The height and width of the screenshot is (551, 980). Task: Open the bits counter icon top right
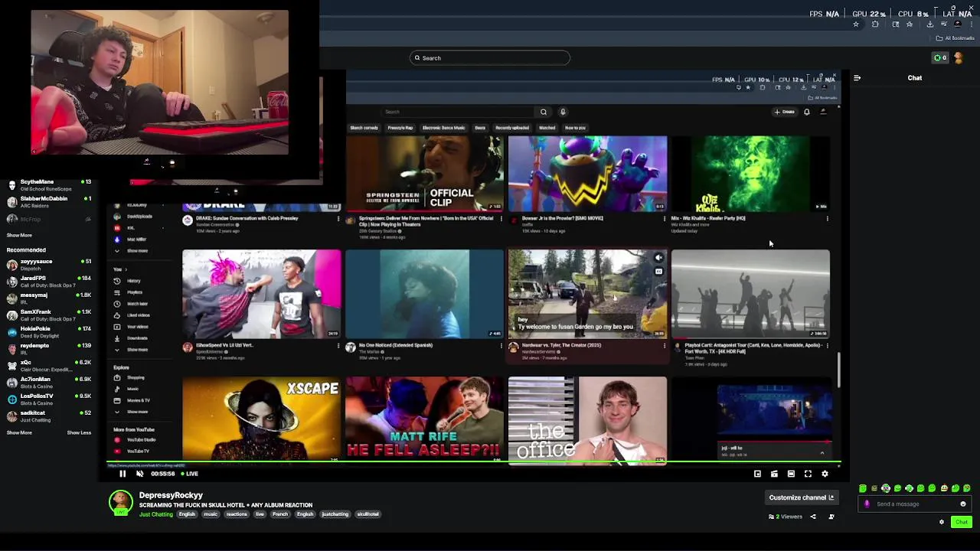click(939, 58)
